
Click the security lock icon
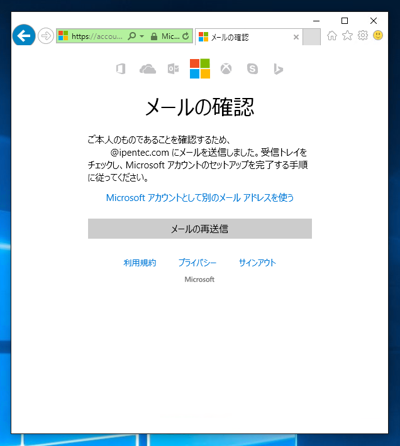154,36
